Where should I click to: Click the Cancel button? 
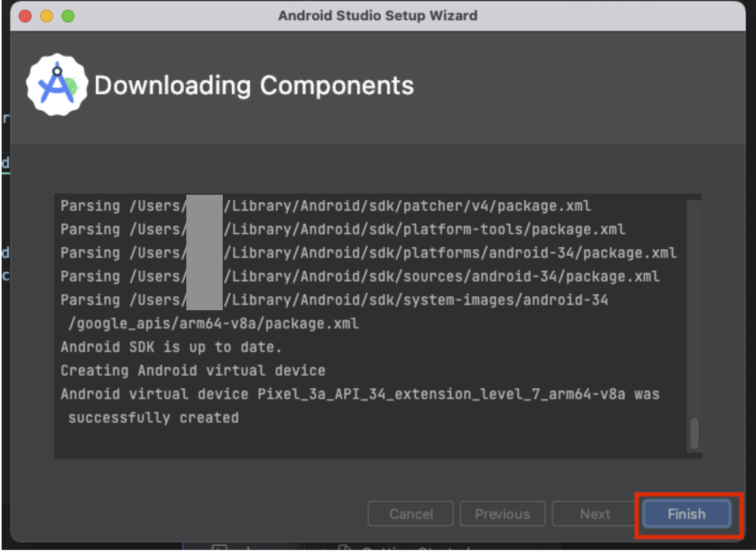(411, 514)
